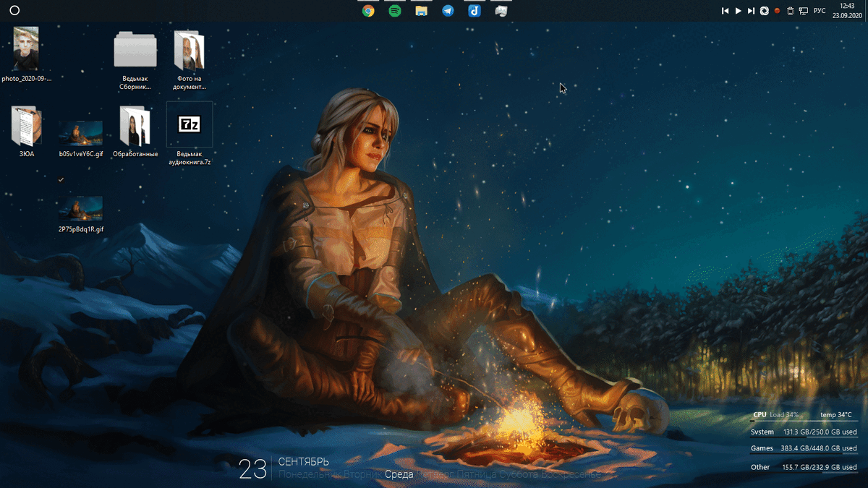Start playback with the tray play button
Image resolution: width=868 pixels, height=488 pixels.
[738, 11]
